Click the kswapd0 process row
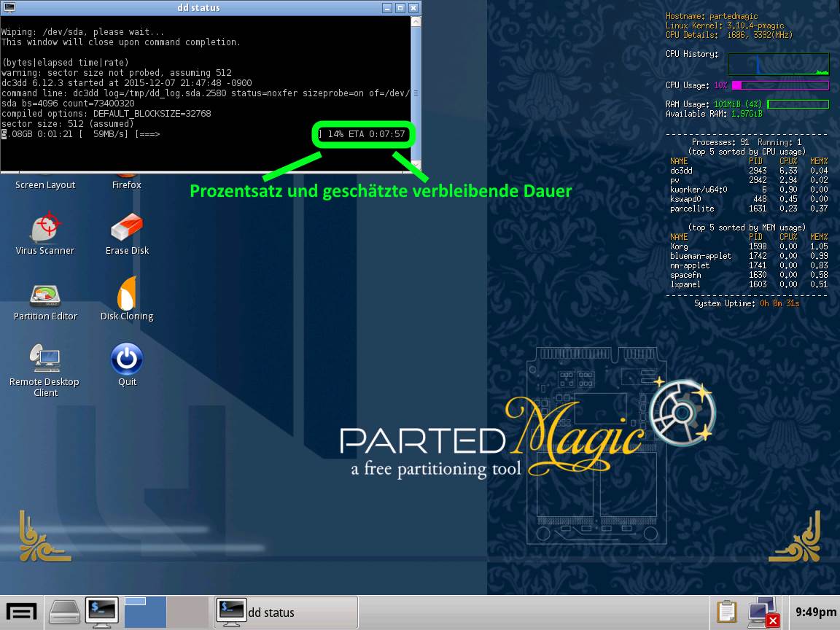 click(748, 199)
